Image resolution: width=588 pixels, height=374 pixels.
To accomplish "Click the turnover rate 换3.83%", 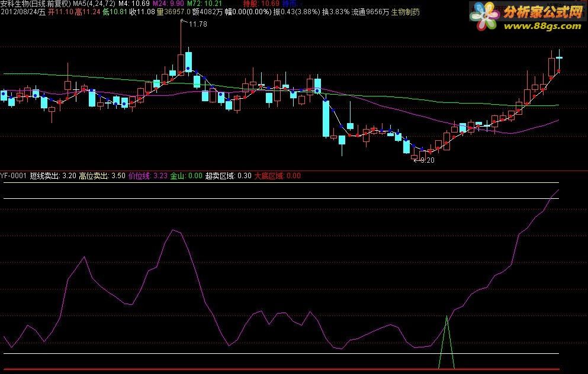I will point(336,12).
